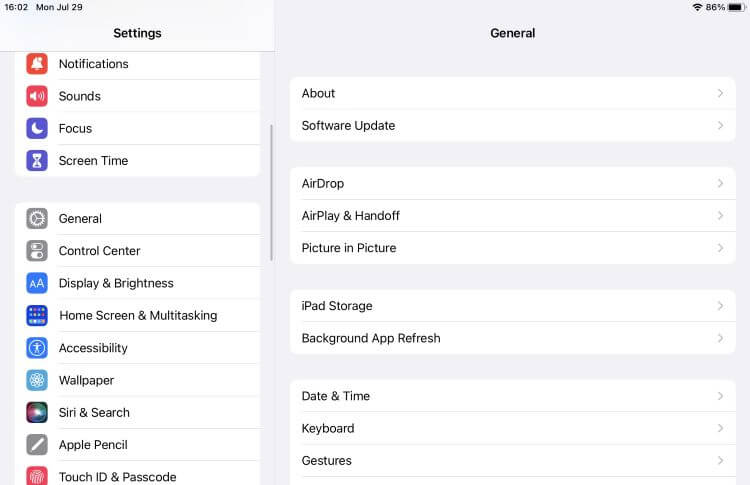
Task: Tap the Control Center switches icon
Action: [37, 251]
